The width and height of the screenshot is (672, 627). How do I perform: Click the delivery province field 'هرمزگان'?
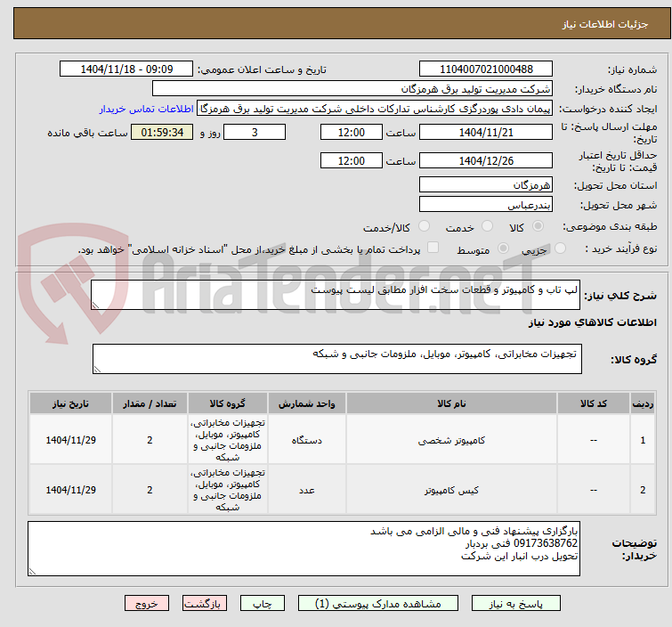(486, 185)
